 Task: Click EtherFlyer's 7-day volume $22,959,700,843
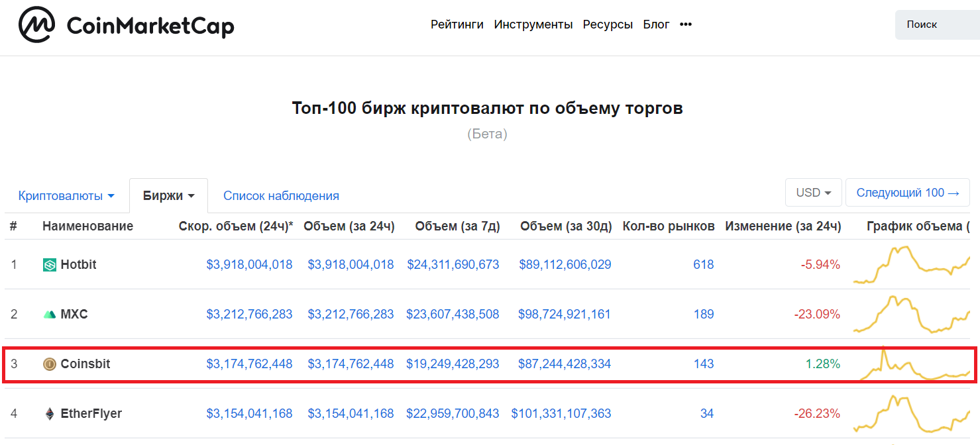453,414
